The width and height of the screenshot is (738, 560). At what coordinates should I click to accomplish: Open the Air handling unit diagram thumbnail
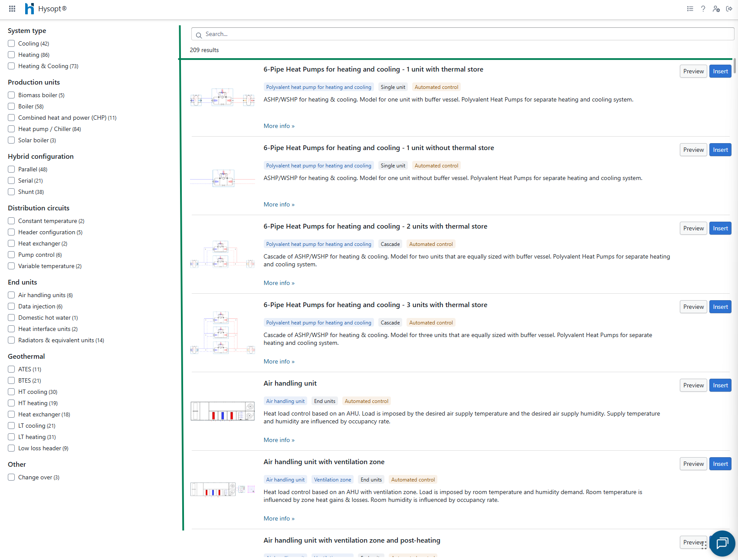pos(223,411)
